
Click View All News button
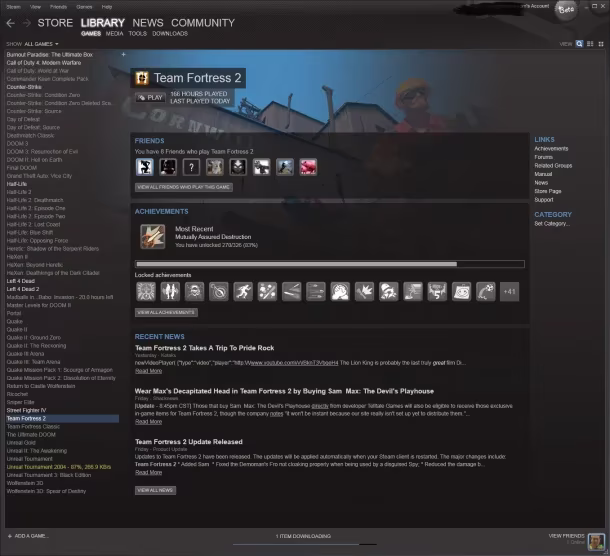[155, 490]
